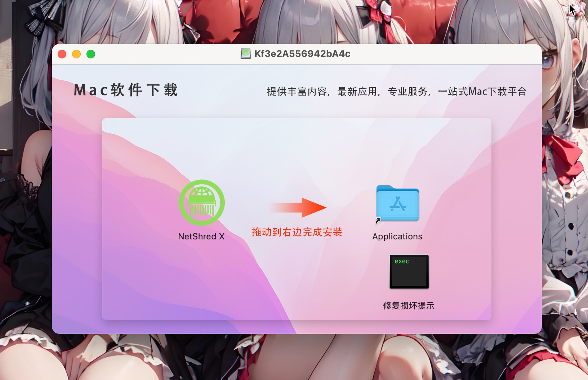
Task: Click the black exec script icon
Action: click(409, 272)
